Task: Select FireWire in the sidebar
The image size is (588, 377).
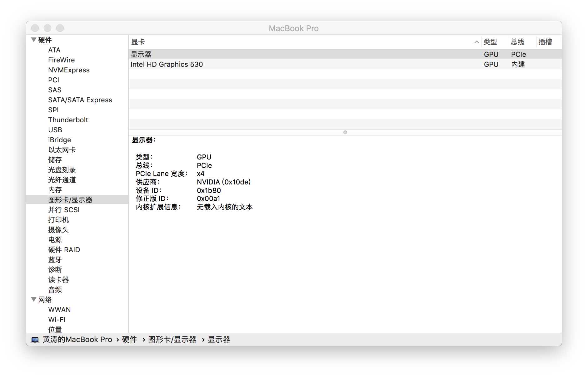Action: tap(62, 60)
